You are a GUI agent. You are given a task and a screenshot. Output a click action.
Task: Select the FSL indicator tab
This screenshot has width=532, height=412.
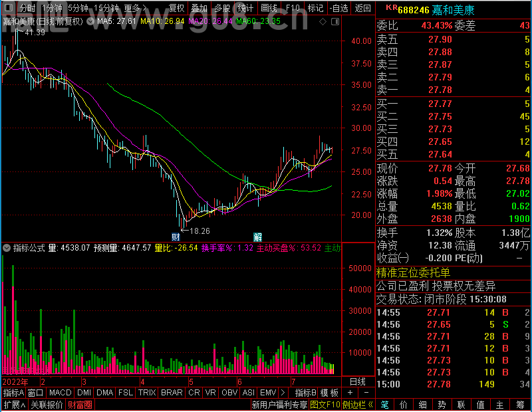point(126,393)
